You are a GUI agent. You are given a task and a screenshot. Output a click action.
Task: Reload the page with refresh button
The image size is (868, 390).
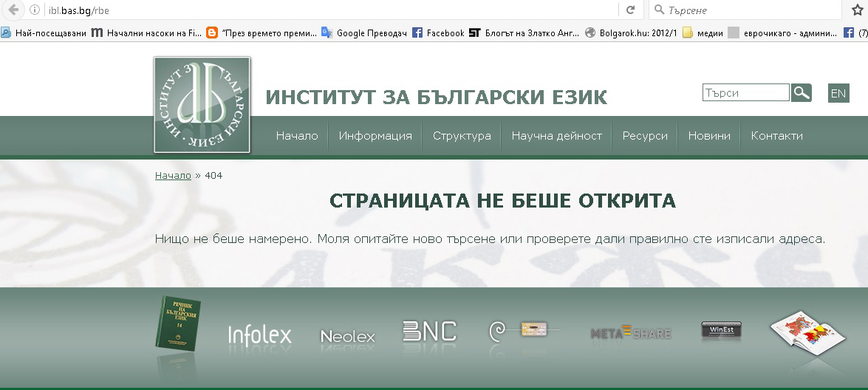(630, 10)
